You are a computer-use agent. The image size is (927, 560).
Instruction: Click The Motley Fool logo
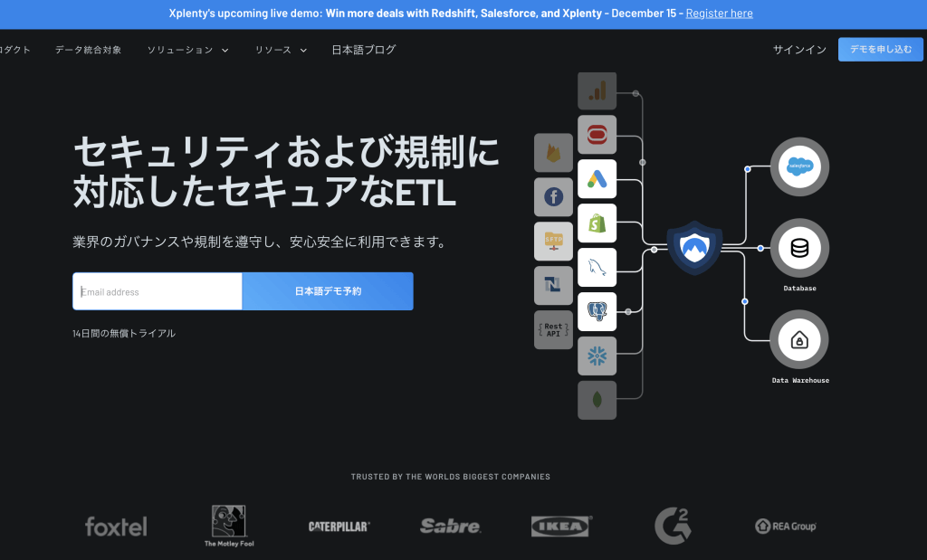[x=229, y=526]
